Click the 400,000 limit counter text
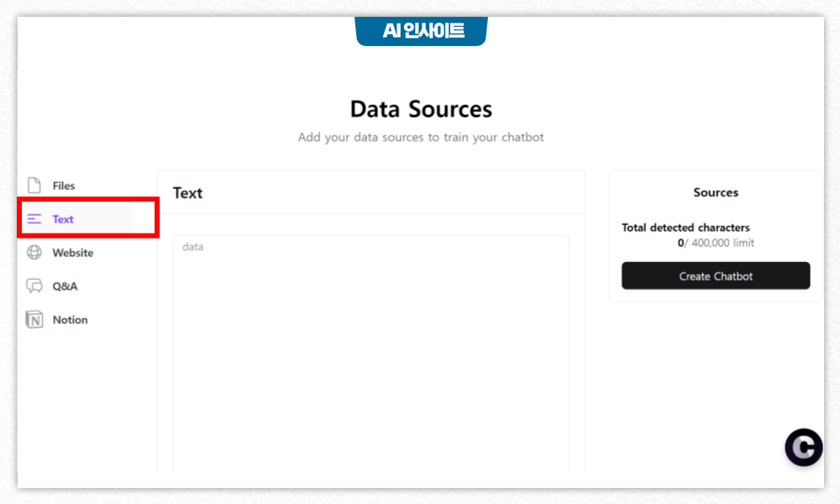This screenshot has width=840, height=504. [716, 243]
